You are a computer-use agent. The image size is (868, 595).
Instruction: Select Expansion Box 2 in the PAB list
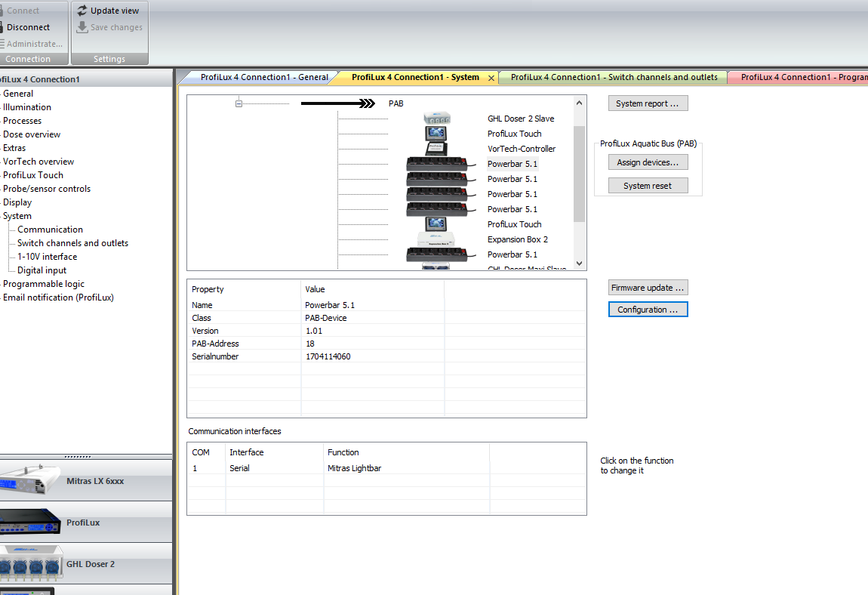pos(518,239)
